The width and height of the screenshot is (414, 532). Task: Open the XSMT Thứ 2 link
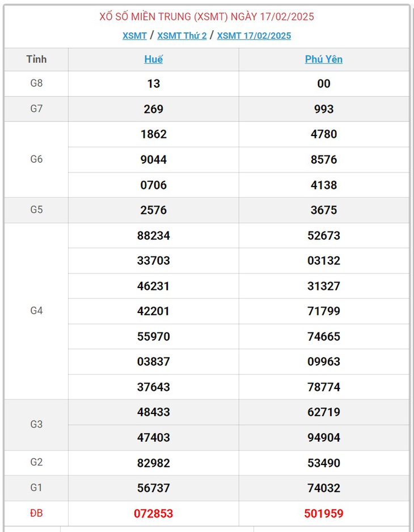pyautogui.click(x=182, y=36)
